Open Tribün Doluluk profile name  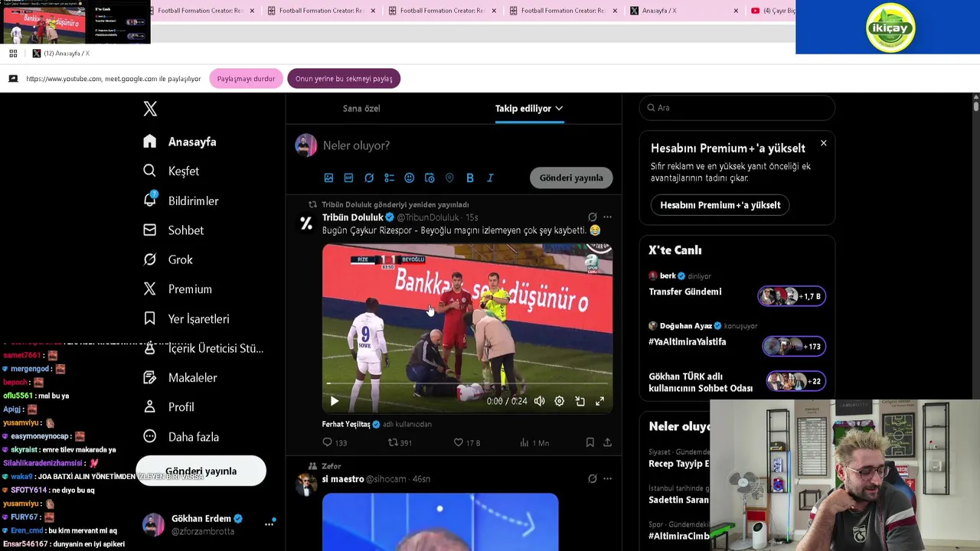click(x=352, y=217)
